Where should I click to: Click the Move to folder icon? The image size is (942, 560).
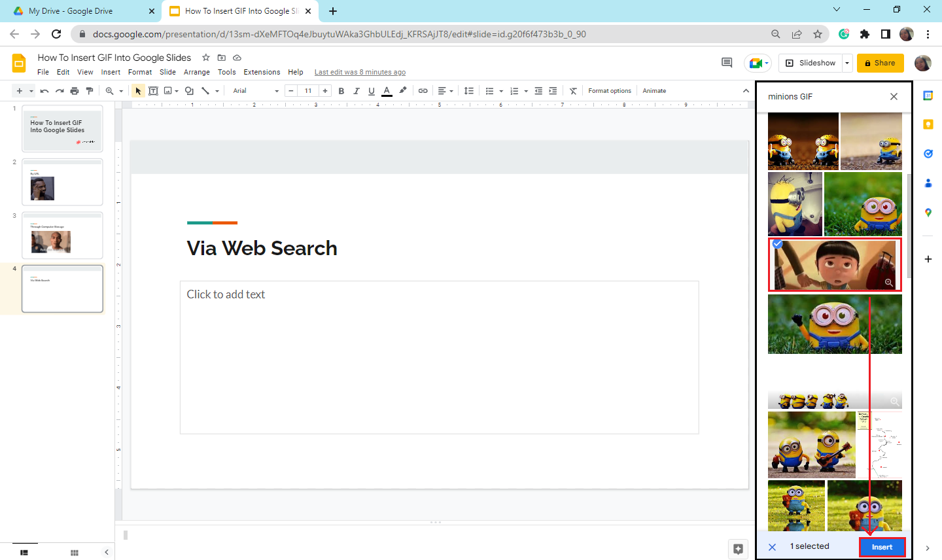222,58
